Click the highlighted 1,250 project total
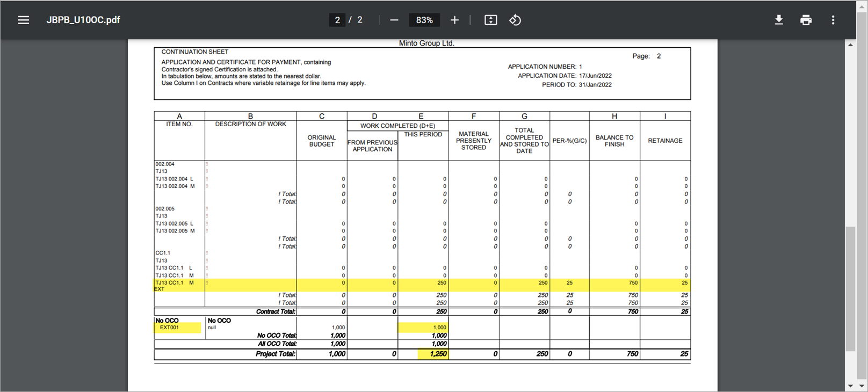This screenshot has width=868, height=392. [x=438, y=354]
